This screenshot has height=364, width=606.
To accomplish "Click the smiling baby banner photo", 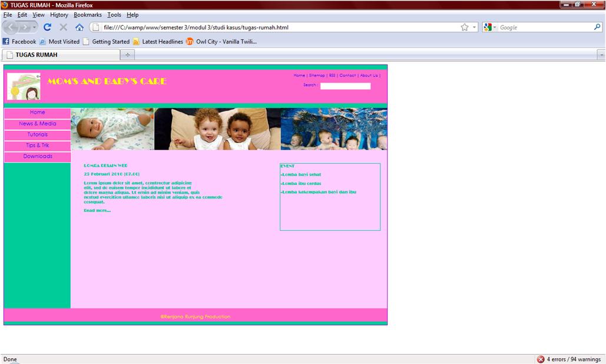I will coord(112,129).
